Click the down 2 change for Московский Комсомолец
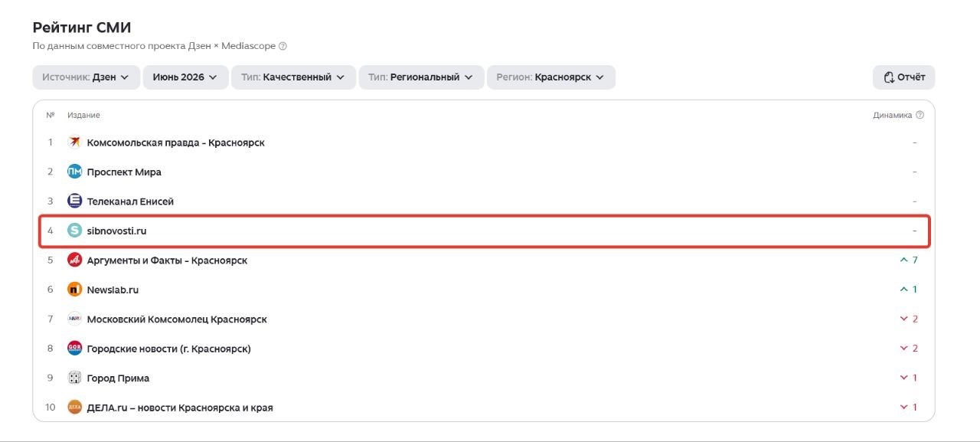Image resolution: width=980 pixels, height=442 pixels. pos(909,319)
